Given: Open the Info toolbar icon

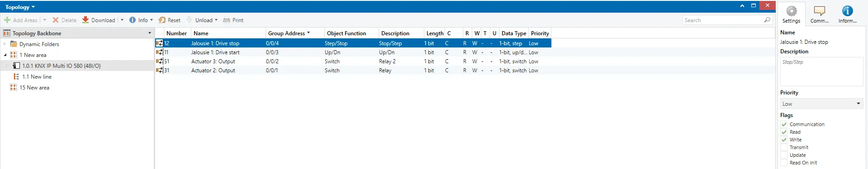Looking at the screenshot, I should point(133,20).
